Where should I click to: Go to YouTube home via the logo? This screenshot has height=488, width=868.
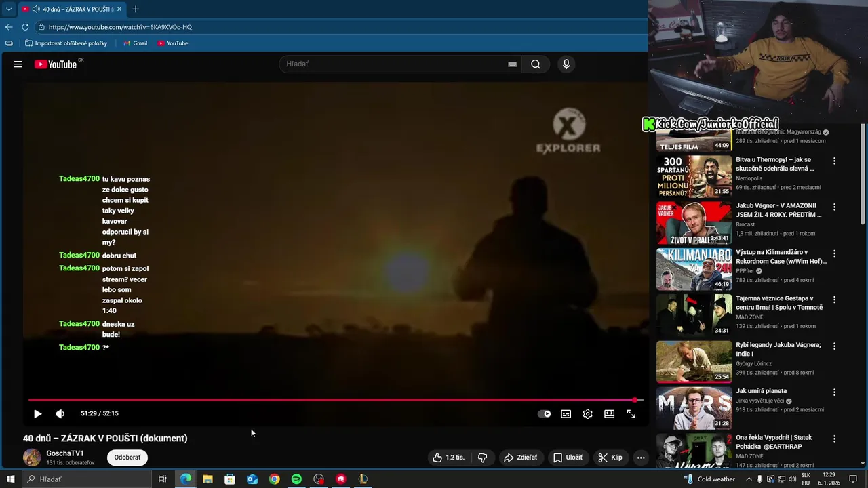tap(56, 64)
